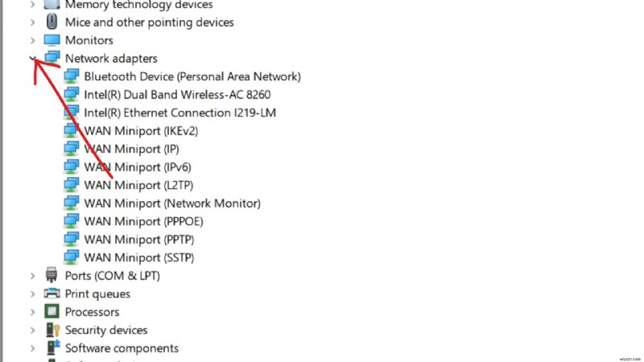Screen dimensions: 644x362
Task: Click the Processors chip icon
Action: [52, 311]
